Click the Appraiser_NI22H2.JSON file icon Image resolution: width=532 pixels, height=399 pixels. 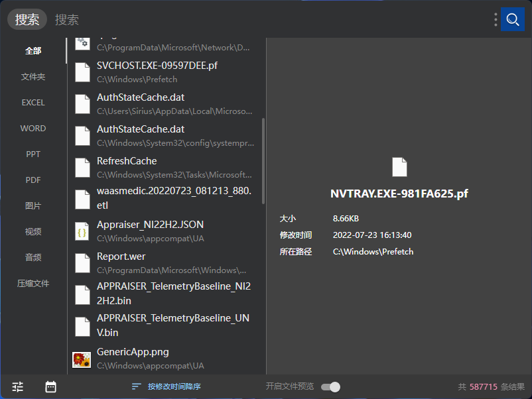click(x=82, y=231)
